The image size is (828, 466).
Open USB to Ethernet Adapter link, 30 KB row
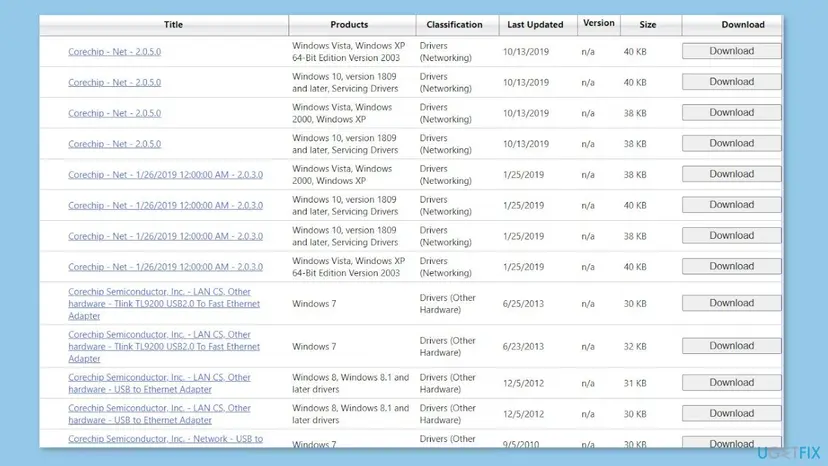(159, 414)
